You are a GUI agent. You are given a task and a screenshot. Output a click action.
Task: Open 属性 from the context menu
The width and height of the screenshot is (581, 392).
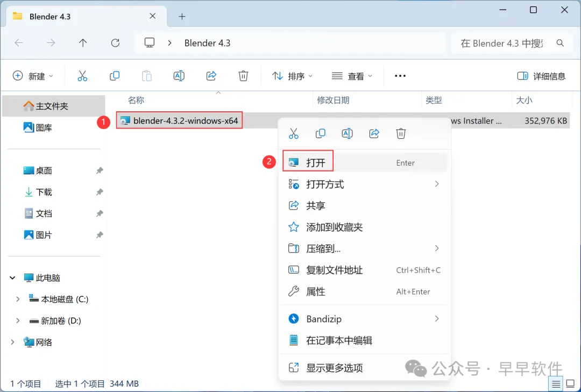364,291
